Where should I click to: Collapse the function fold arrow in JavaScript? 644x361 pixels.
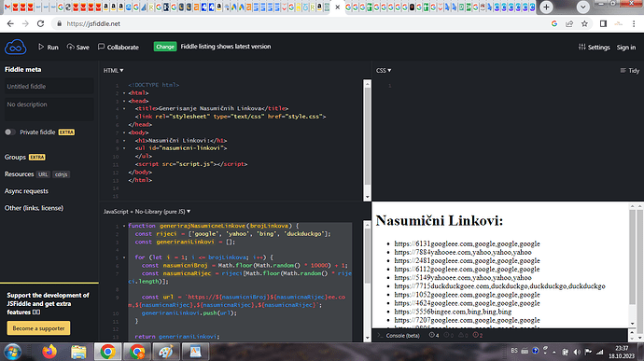pyautogui.click(x=124, y=226)
